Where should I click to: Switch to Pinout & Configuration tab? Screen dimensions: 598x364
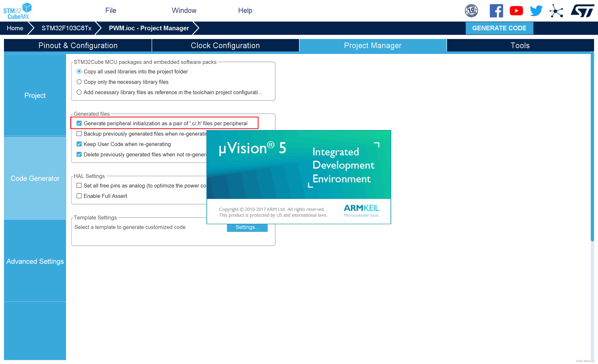[78, 45]
